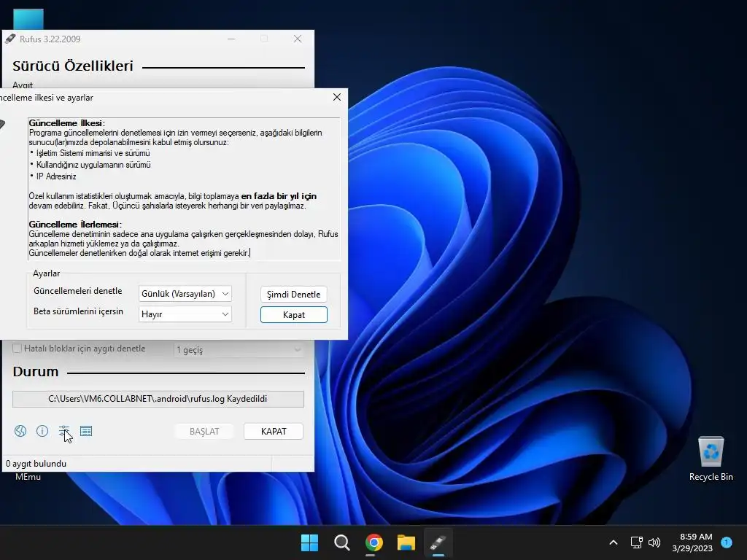
Task: Open the notification badge icon
Action: [727, 542]
